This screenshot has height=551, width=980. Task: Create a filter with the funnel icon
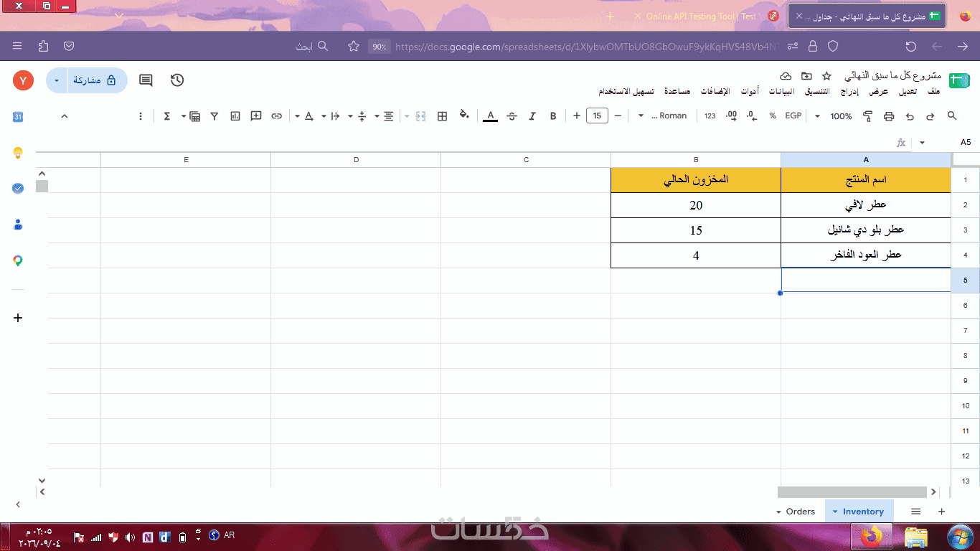tap(215, 116)
